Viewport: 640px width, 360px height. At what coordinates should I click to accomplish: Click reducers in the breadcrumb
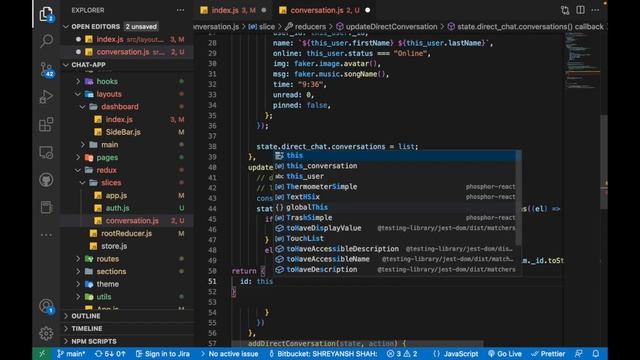pyautogui.click(x=310, y=27)
